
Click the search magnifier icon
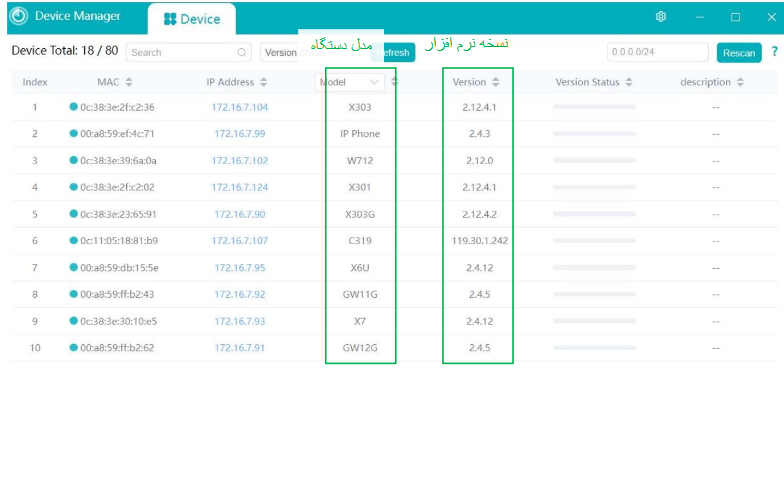pos(242,52)
